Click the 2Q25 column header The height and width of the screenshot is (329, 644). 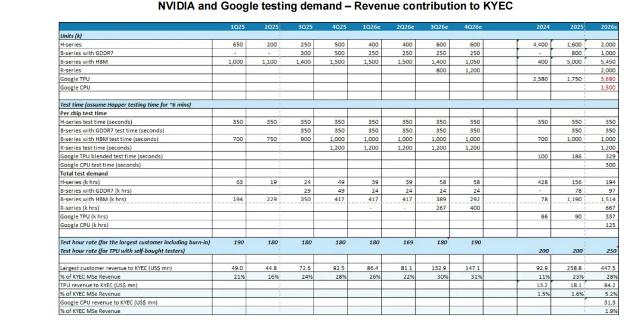[271, 27]
